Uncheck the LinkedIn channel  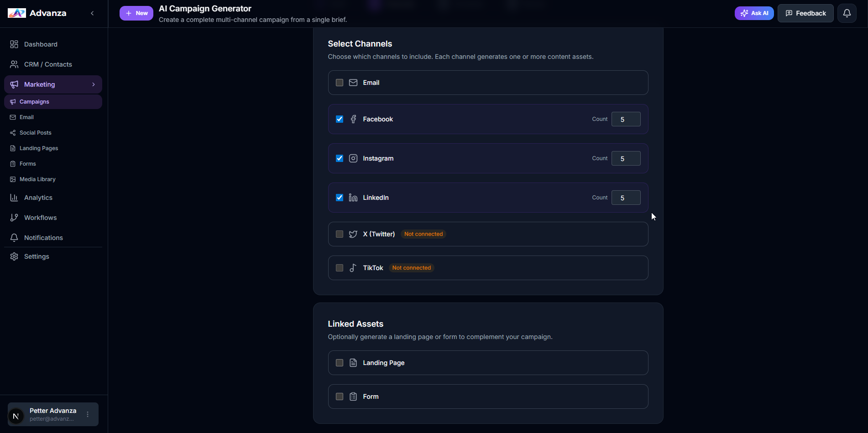tap(340, 198)
